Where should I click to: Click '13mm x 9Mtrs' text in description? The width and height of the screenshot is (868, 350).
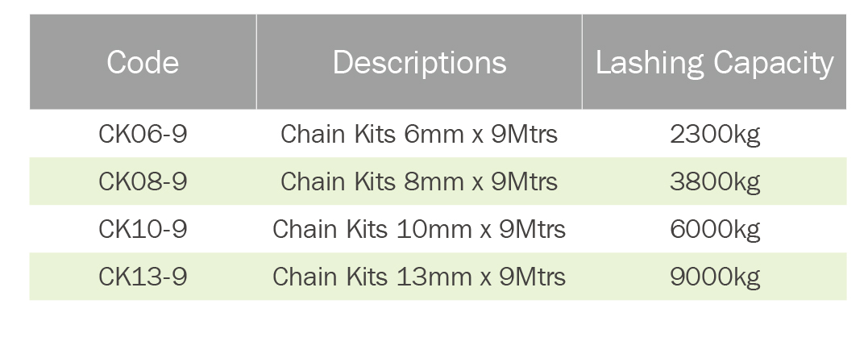click(481, 277)
